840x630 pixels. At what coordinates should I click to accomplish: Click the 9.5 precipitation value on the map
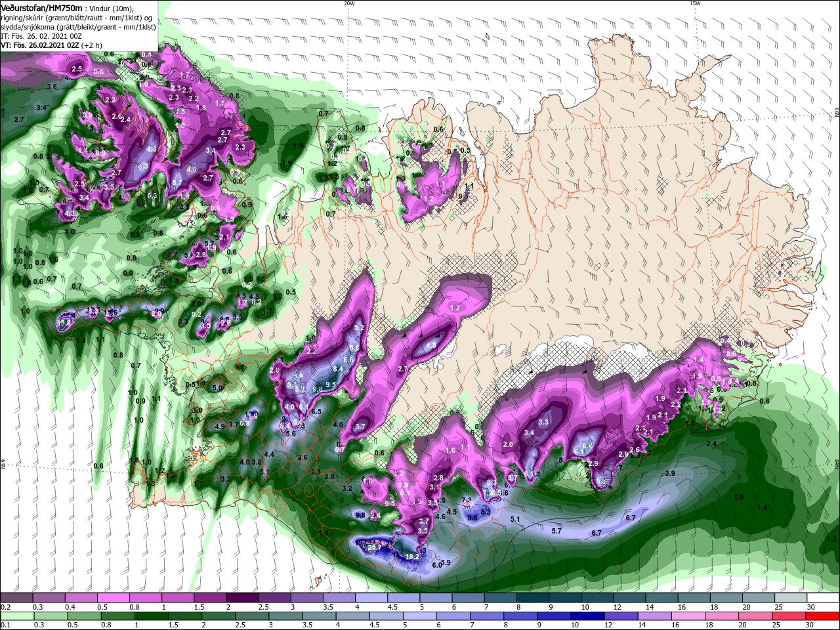(x=331, y=385)
